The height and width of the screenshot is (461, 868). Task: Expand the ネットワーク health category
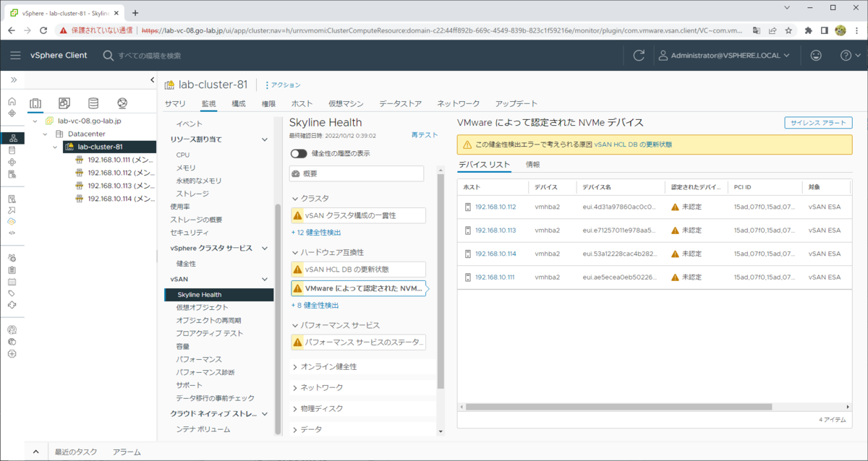point(295,388)
